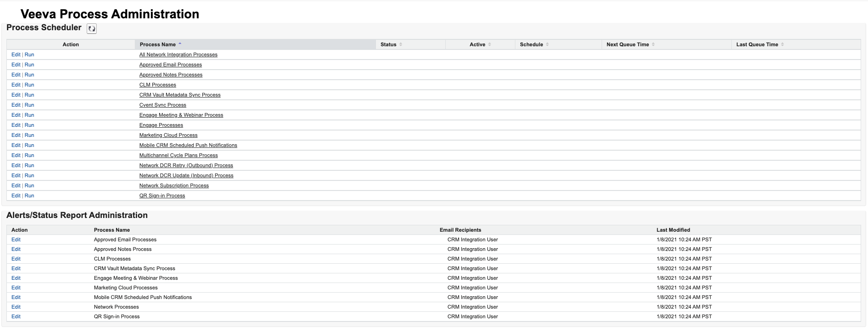The image size is (868, 332).
Task: Edit alerts for Approved Email Processes
Action: (x=16, y=239)
